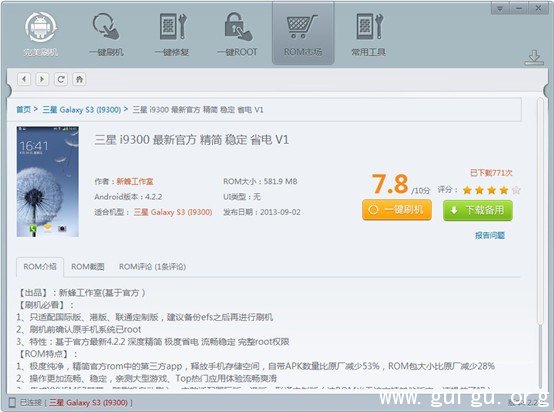Click the fifth empty rating star
This screenshot has height=412, width=554.
pos(516,190)
